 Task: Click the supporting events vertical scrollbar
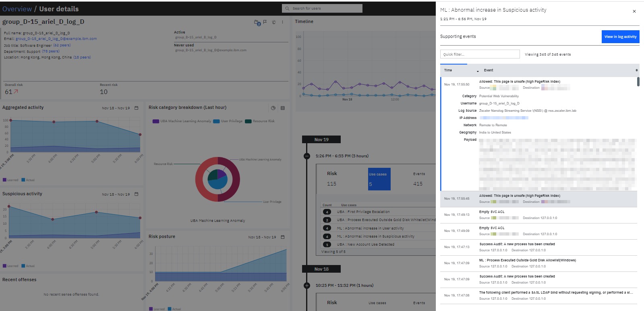tap(638, 81)
